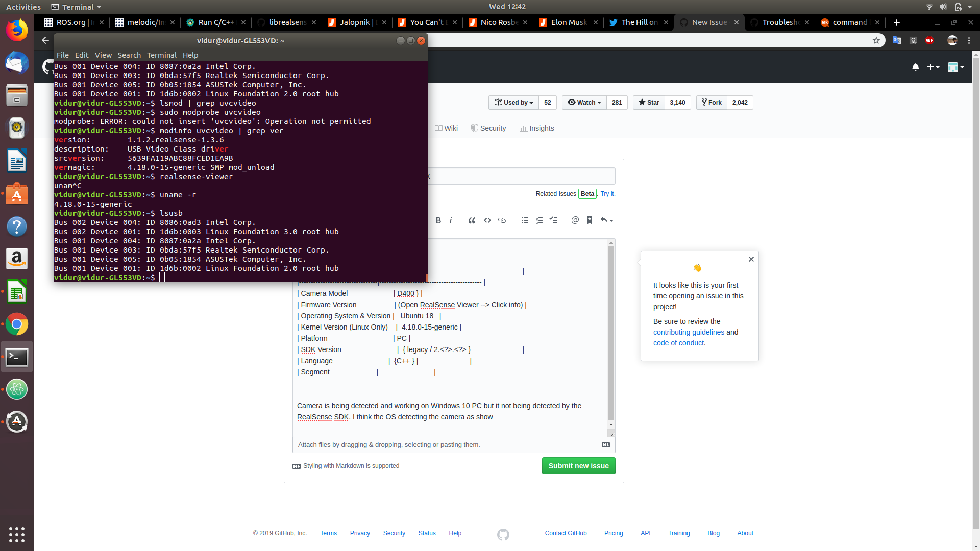
Task: Open the Watch options dropdown
Action: [x=583, y=102]
